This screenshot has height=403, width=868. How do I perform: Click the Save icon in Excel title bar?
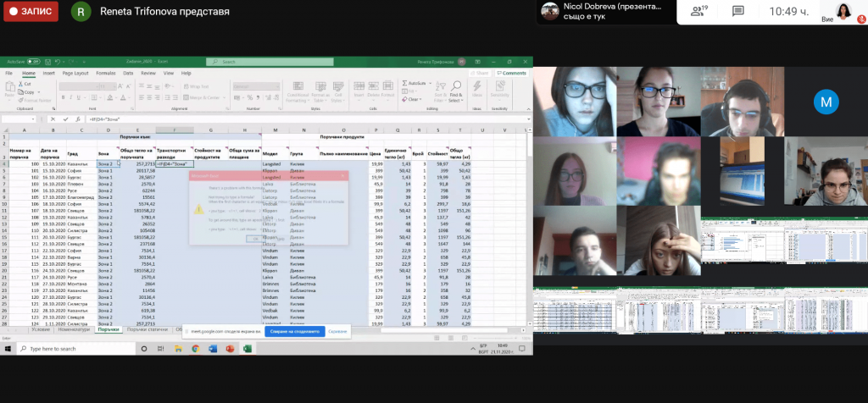tap(47, 62)
